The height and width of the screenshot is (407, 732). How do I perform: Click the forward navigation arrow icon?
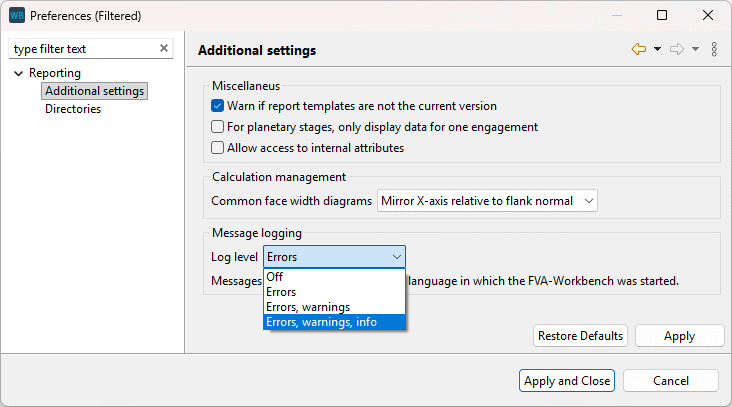pos(676,49)
